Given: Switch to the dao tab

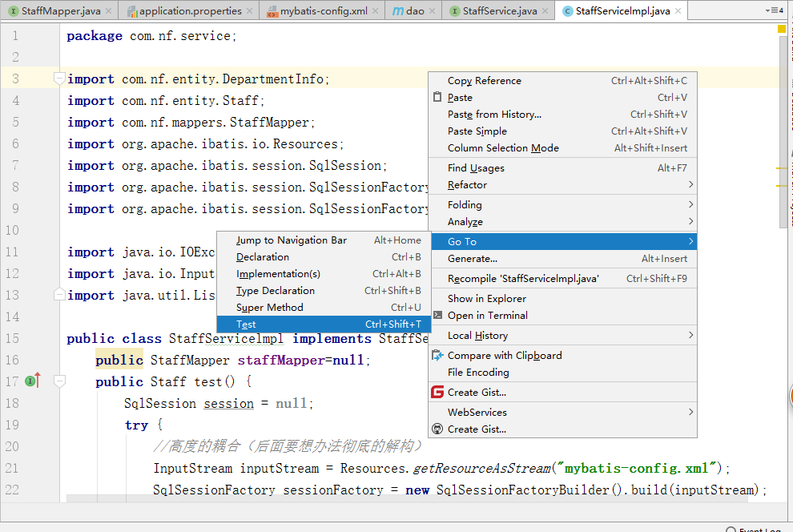Looking at the screenshot, I should (x=415, y=10).
